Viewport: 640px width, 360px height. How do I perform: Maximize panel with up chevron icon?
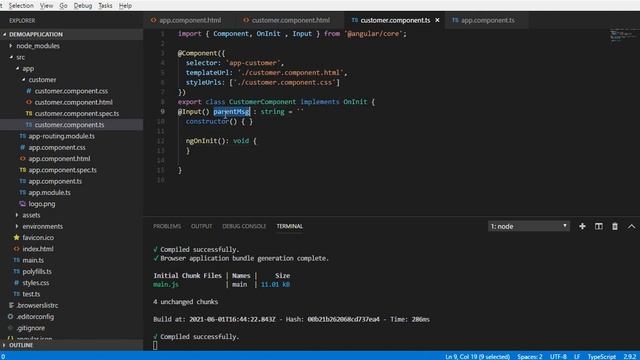coord(631,226)
